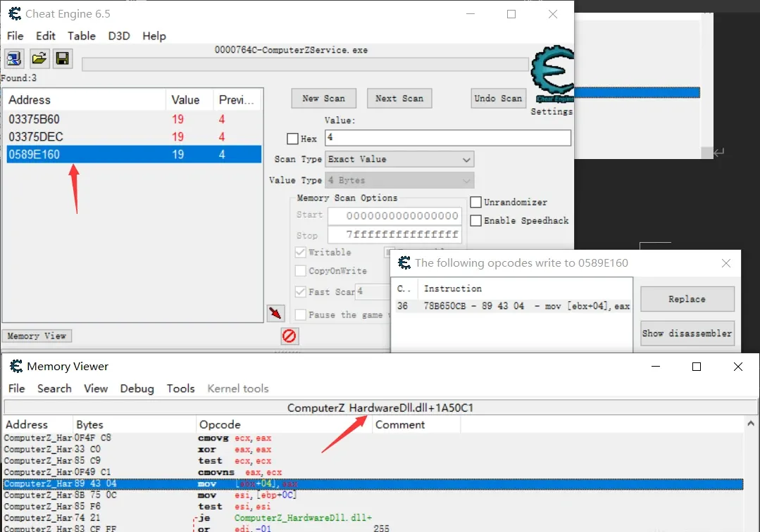The height and width of the screenshot is (532, 760).
Task: Click the red no-entry clear list icon
Action: tap(289, 336)
